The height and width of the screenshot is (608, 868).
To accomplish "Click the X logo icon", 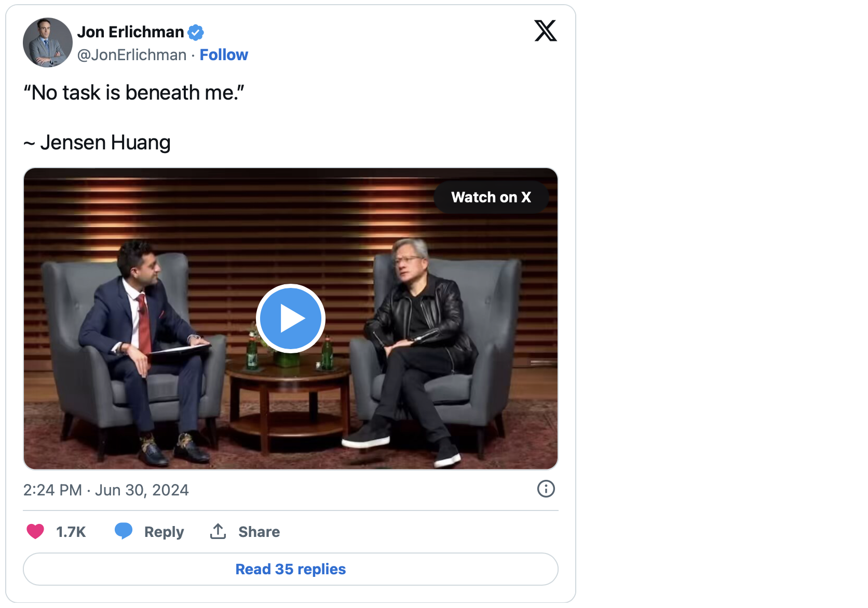I will 546,31.
